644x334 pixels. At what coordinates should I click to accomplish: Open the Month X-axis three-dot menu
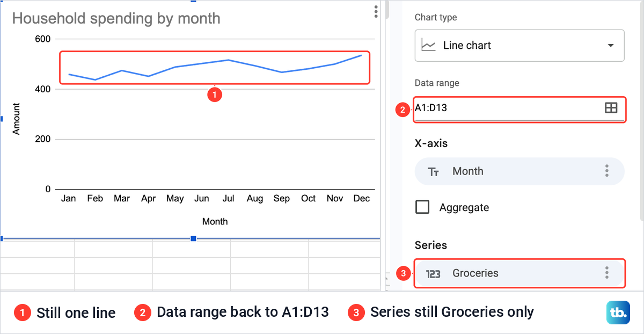coord(606,171)
